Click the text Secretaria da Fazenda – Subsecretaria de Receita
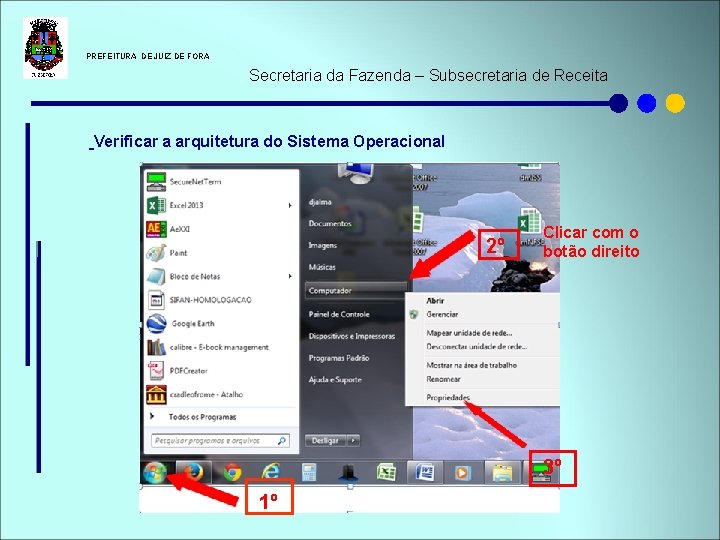 428,75
